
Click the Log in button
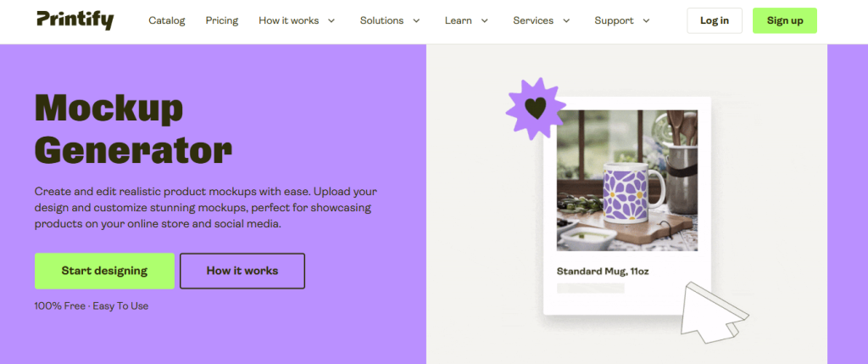point(714,20)
